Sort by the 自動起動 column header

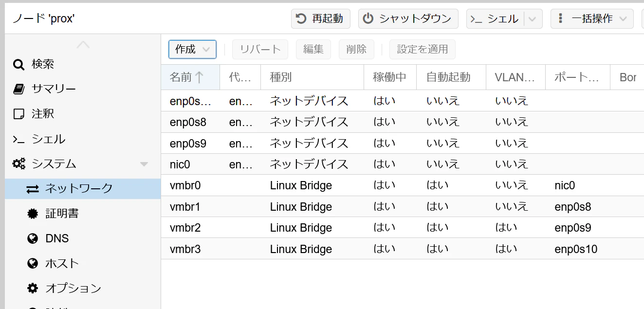[x=451, y=77]
